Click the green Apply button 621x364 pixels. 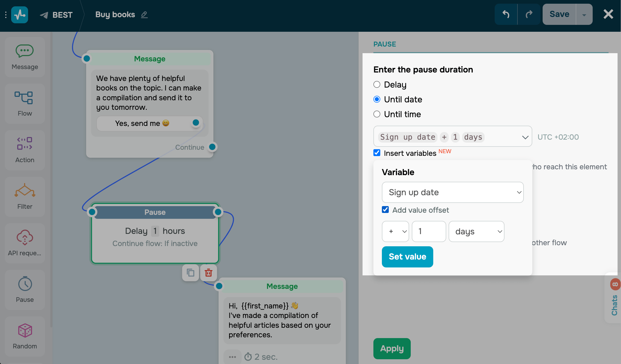pyautogui.click(x=392, y=349)
